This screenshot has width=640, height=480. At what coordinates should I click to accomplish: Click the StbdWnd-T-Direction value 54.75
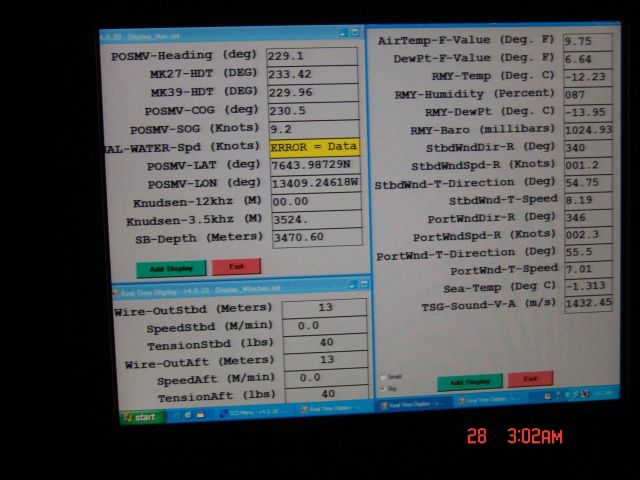[589, 183]
